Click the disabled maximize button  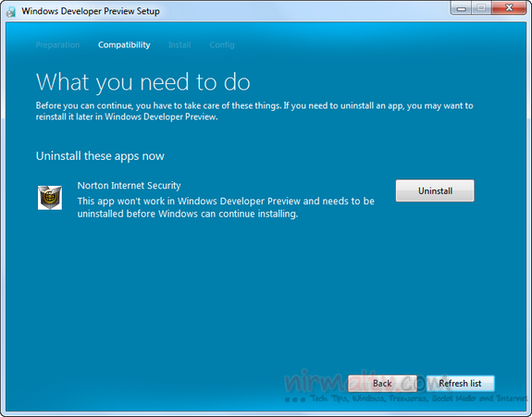(481, 7)
